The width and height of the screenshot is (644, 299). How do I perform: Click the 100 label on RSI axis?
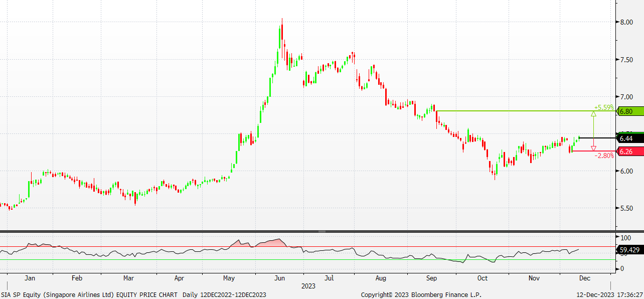[x=625, y=237]
